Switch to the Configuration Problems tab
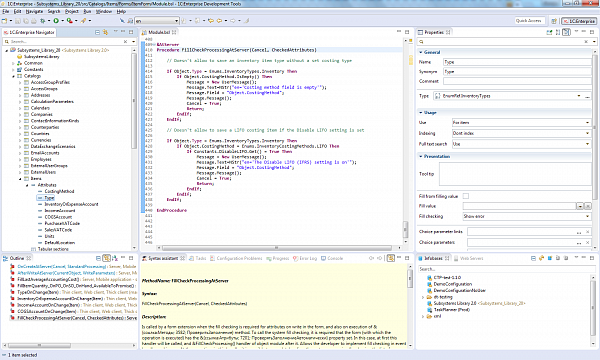This screenshot has height=360, width=600. click(236, 258)
